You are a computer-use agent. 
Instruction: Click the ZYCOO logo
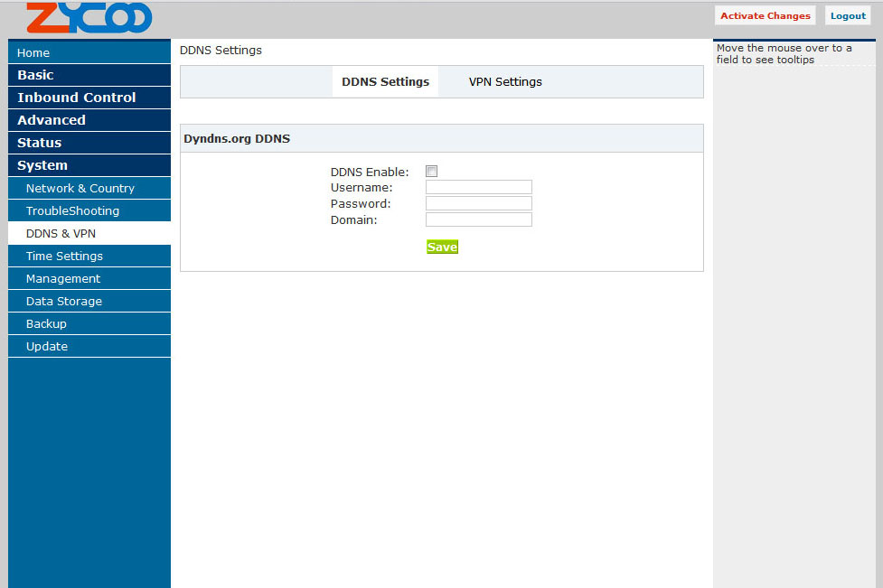click(89, 18)
